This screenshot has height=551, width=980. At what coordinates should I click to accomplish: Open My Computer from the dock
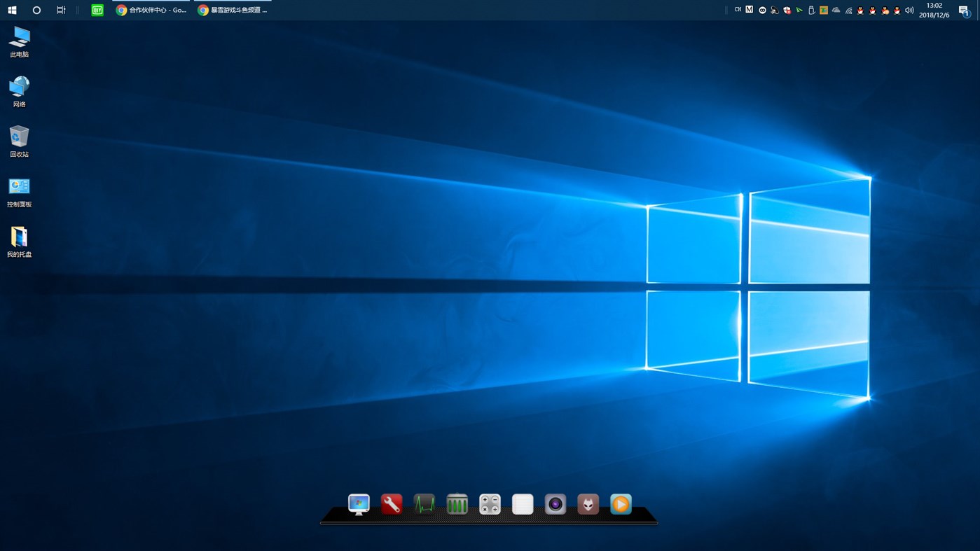(x=359, y=504)
